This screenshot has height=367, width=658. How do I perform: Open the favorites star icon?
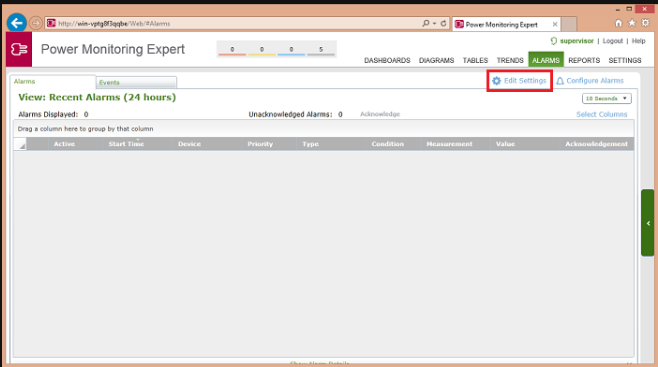pos(632,23)
